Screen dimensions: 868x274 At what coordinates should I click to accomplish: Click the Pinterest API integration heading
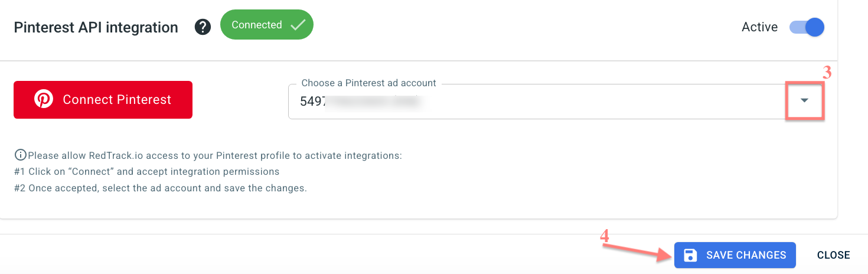[x=96, y=28]
